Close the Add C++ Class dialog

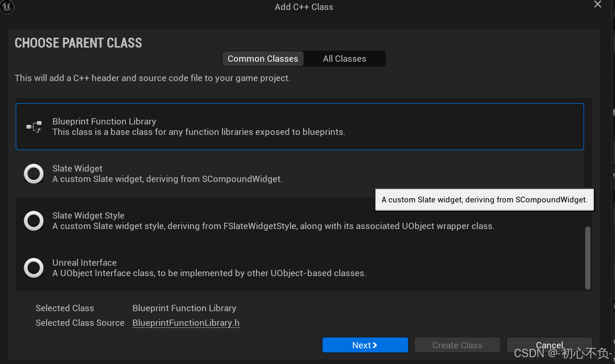(x=598, y=5)
